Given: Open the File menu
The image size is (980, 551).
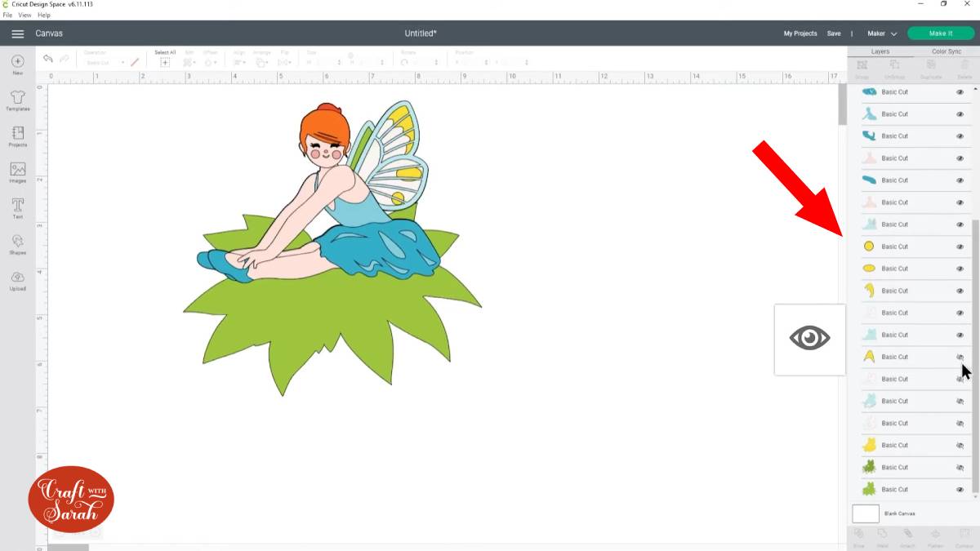Looking at the screenshot, I should click(7, 15).
